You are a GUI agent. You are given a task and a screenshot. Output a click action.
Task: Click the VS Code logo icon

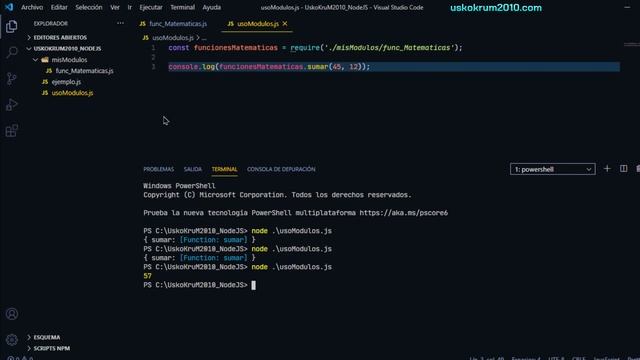pos(9,7)
